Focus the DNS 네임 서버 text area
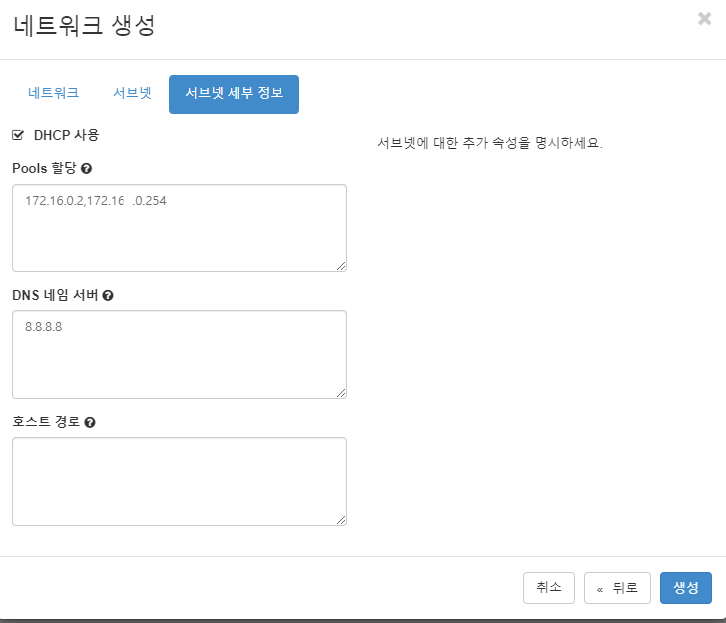Image resolution: width=726 pixels, height=623 pixels. coord(179,355)
